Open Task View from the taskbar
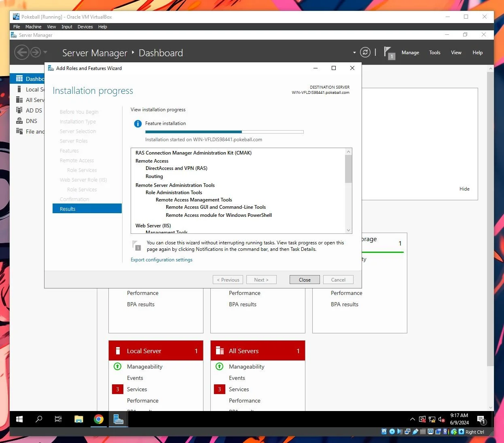The width and height of the screenshot is (504, 443). click(58, 419)
